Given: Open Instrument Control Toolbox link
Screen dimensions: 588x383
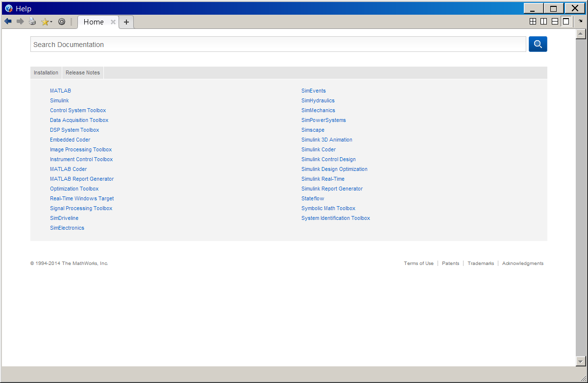Looking at the screenshot, I should click(x=81, y=159).
